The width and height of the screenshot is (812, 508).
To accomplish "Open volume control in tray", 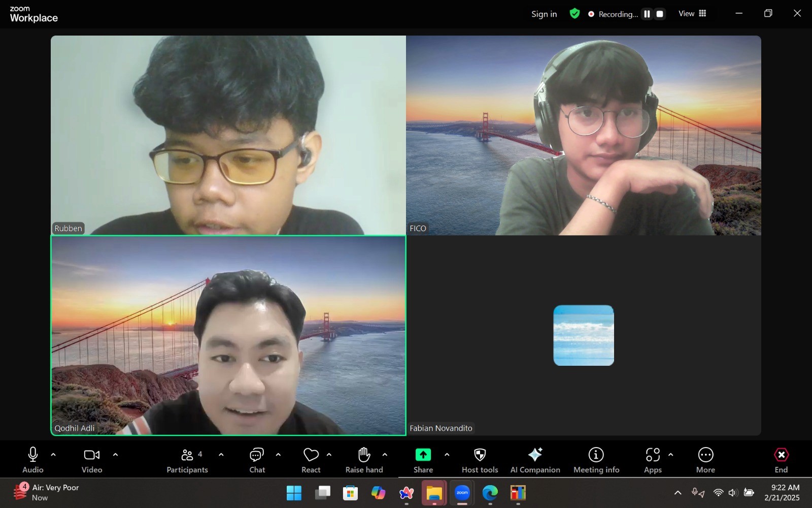I will coord(732,493).
